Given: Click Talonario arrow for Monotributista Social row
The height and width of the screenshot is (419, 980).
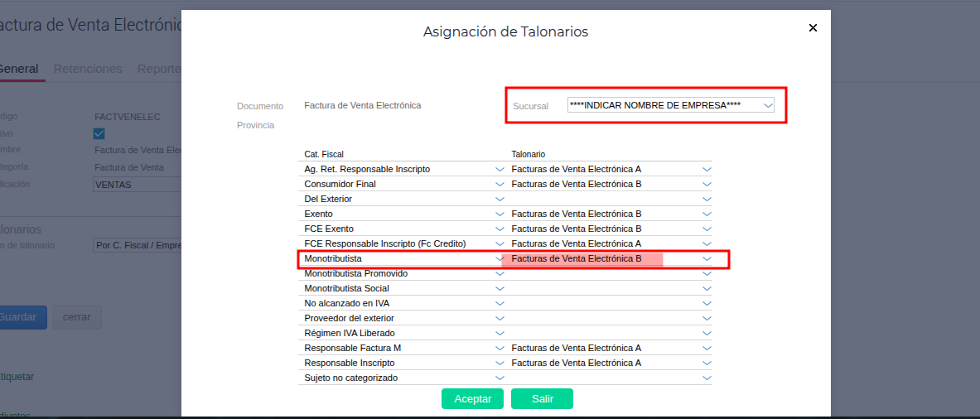Looking at the screenshot, I should [x=707, y=288].
